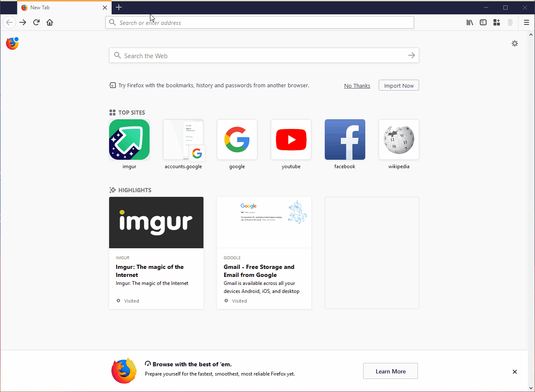
Task: Click the import icon beside Try Firefox message
Action: tap(112, 85)
